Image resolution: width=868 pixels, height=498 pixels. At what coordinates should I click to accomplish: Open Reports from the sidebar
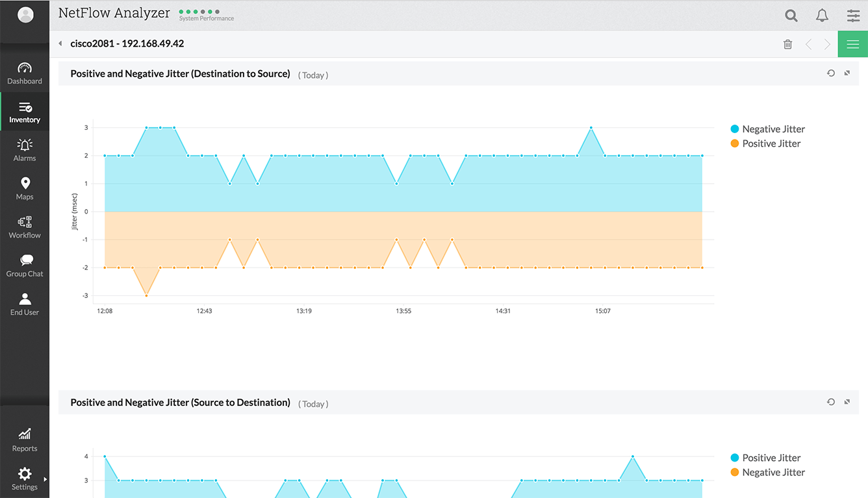25,440
